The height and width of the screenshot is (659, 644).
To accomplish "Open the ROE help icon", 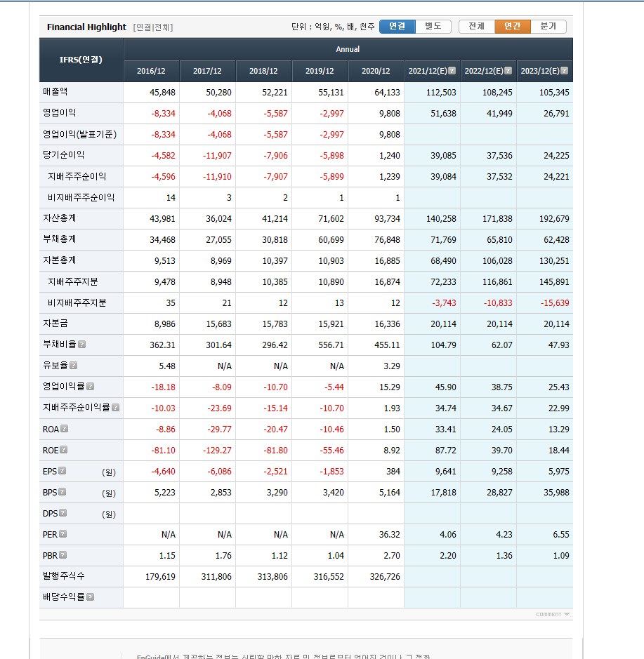I will click(64, 450).
